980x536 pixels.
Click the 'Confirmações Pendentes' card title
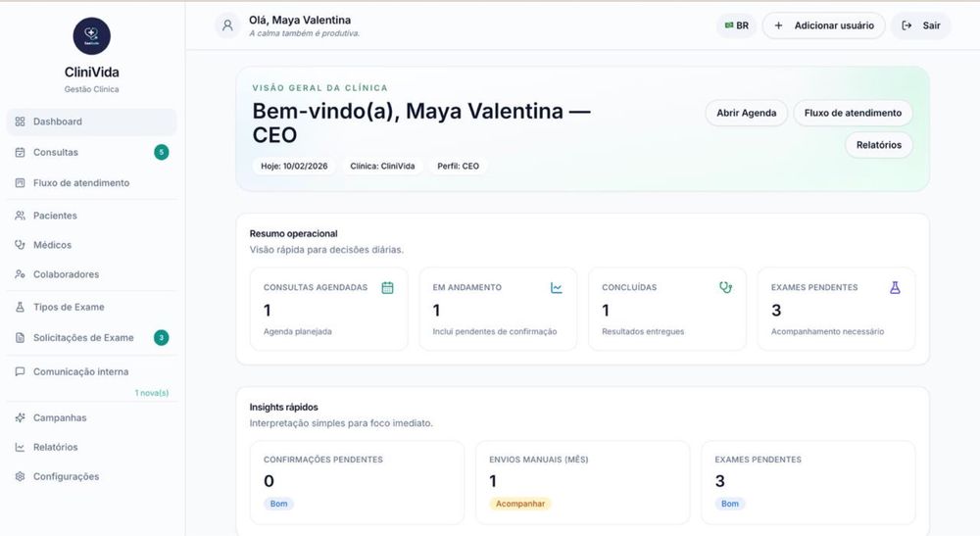[x=323, y=460]
